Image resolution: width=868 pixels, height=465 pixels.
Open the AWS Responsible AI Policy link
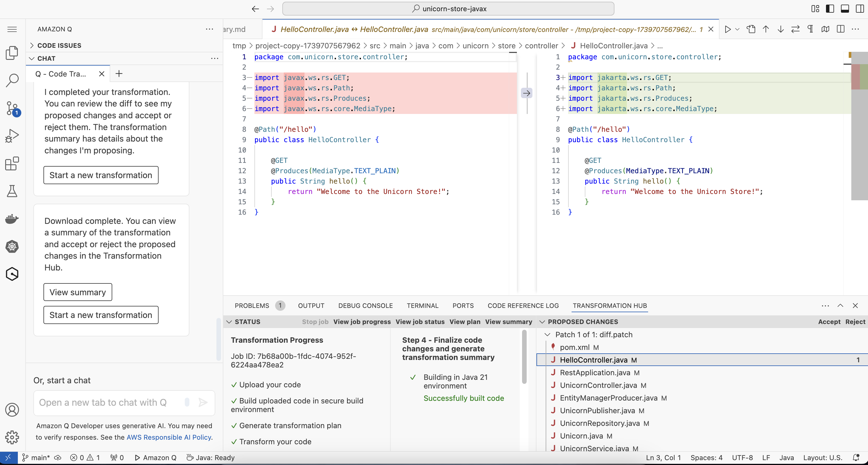169,437
